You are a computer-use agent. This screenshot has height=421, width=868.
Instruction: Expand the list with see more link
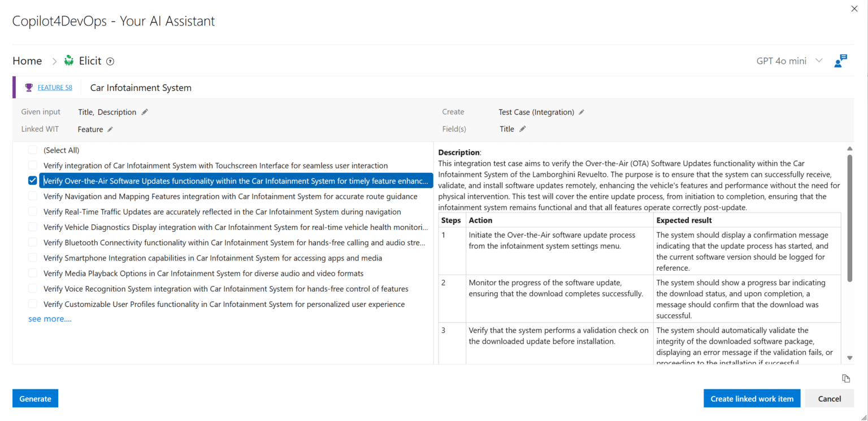[50, 318]
